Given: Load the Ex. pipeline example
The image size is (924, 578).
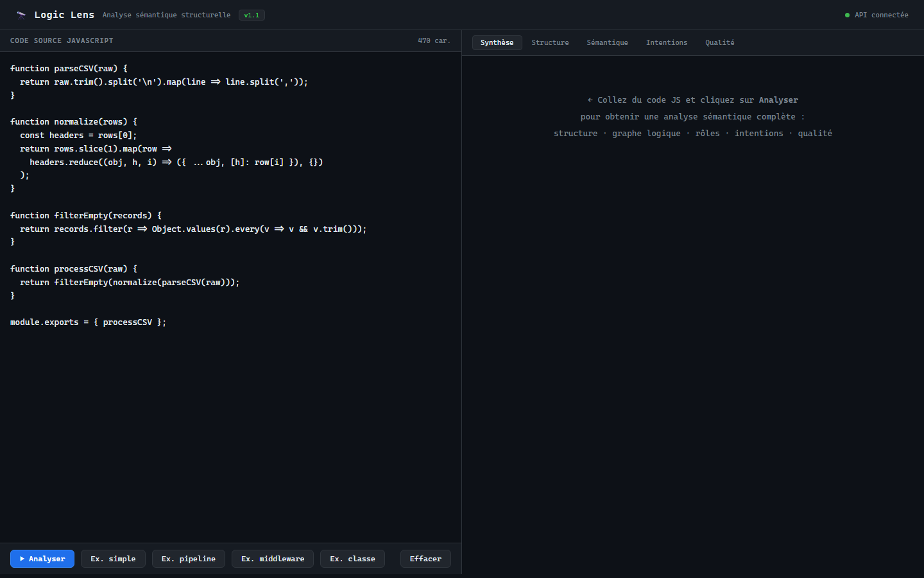Looking at the screenshot, I should (189, 559).
